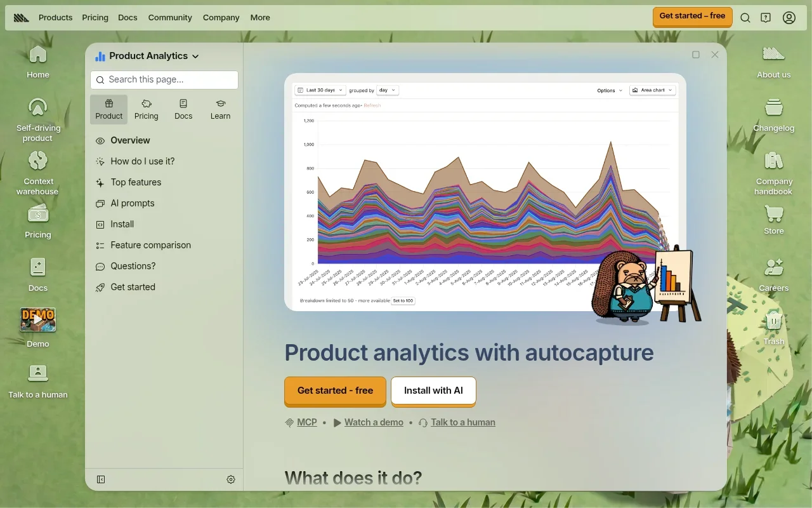This screenshot has width=812, height=508.
Task: Open the Self-driving product desktop icon
Action: pyautogui.click(x=38, y=120)
